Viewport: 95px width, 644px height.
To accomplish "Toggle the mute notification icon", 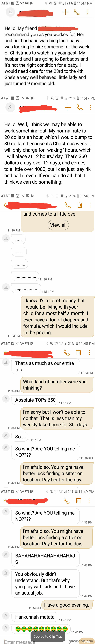I will [51, 3].
